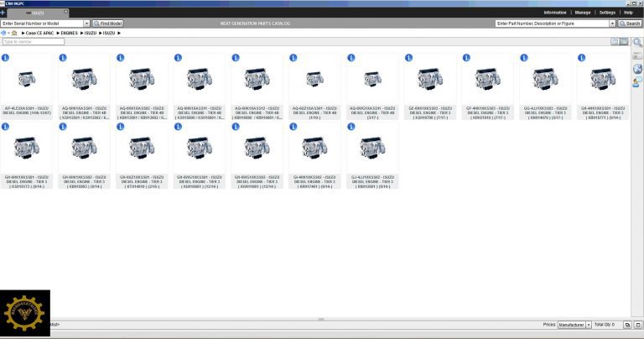Open the Manage menu
The height and width of the screenshot is (339, 644).
[583, 13]
